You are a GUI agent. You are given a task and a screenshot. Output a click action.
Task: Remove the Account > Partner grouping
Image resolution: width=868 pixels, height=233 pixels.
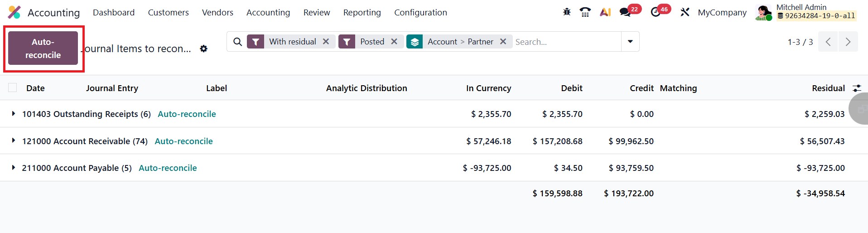503,42
